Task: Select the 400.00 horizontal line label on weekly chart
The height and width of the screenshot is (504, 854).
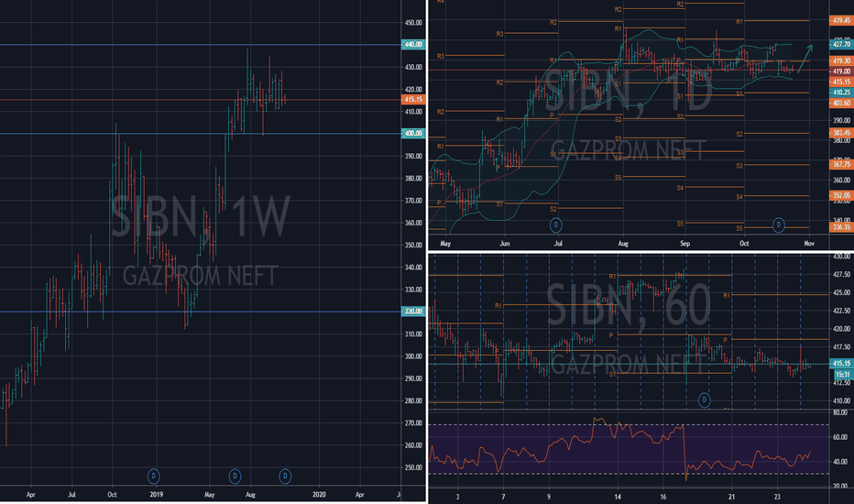Action: (x=413, y=134)
